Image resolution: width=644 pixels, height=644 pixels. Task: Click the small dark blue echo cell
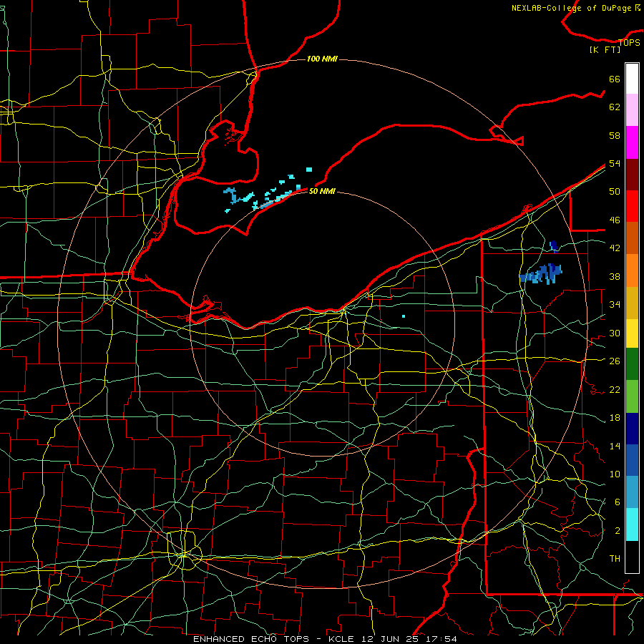tap(554, 246)
